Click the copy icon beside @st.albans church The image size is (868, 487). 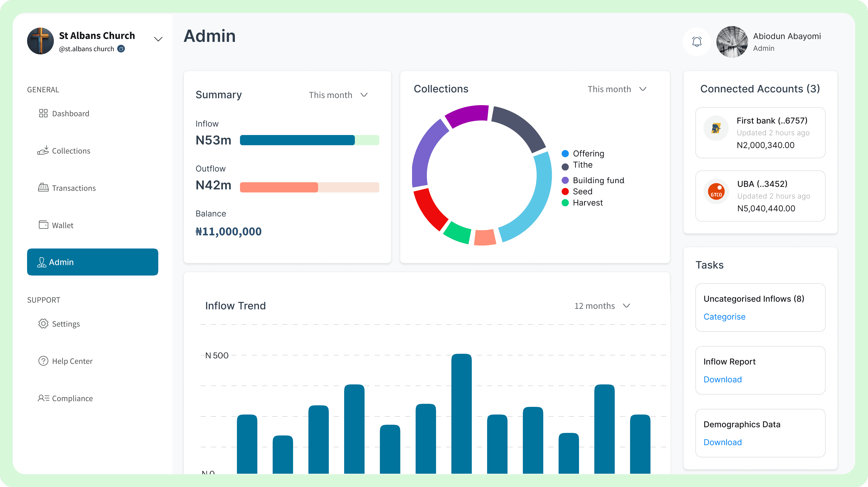[121, 49]
